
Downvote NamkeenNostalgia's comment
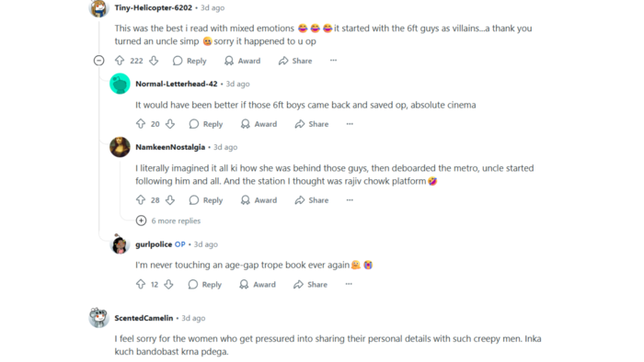pos(170,200)
